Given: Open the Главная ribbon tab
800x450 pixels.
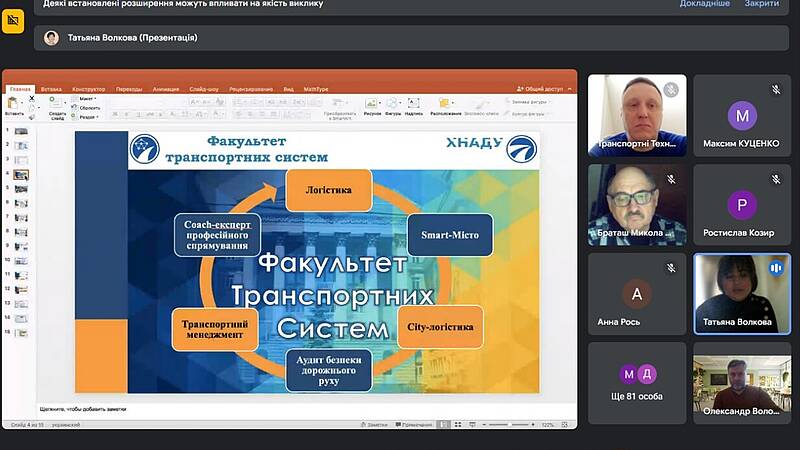Looking at the screenshot, I should [20, 89].
